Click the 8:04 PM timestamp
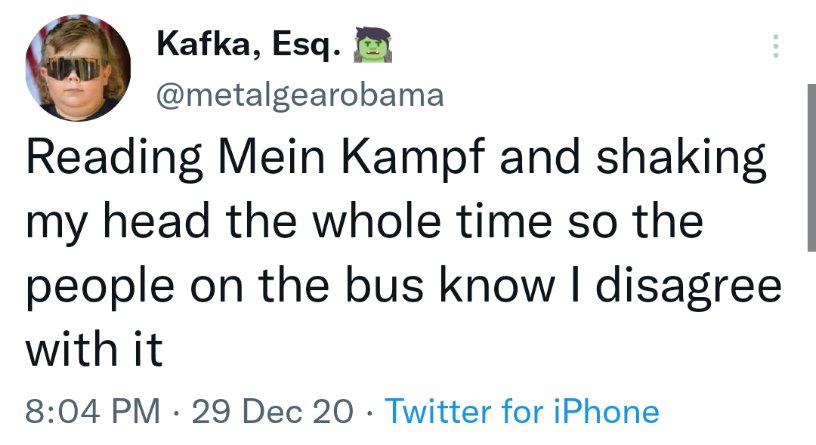Screen dimensions: 816x445 click(93, 411)
